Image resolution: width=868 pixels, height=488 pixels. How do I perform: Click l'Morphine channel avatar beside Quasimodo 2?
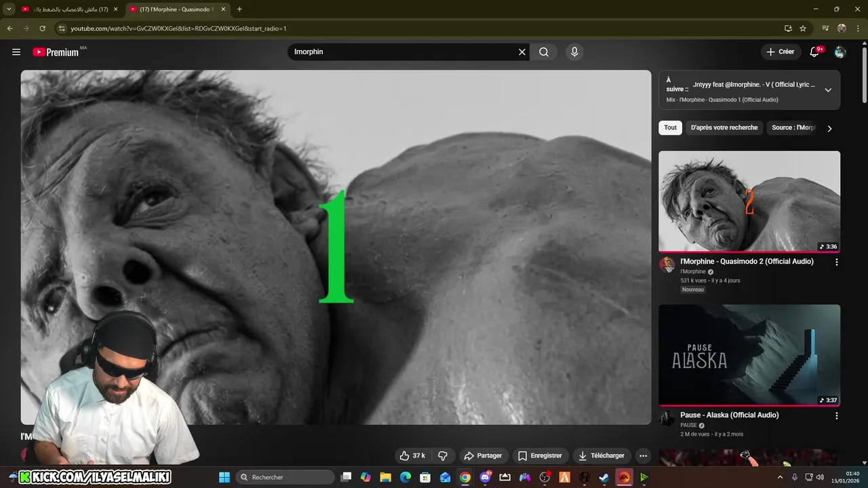(x=667, y=264)
